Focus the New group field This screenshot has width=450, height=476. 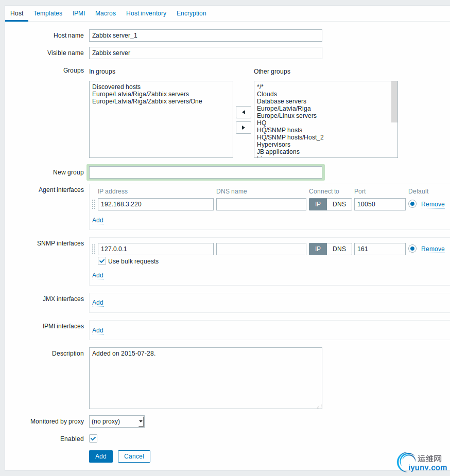click(x=205, y=172)
